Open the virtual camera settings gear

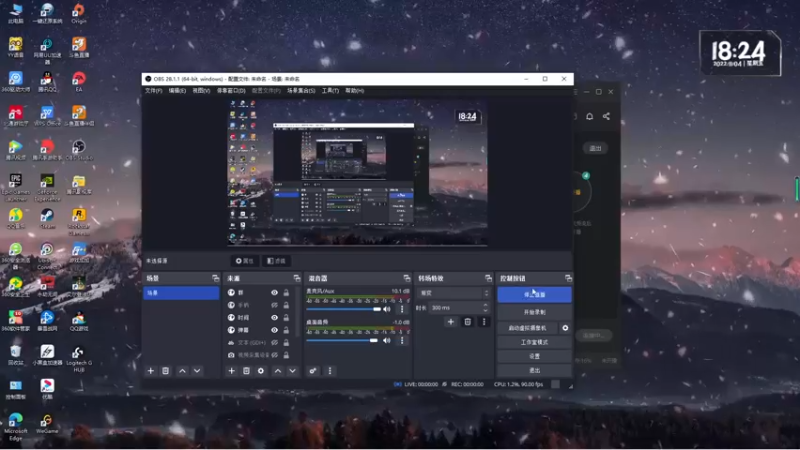pos(565,328)
